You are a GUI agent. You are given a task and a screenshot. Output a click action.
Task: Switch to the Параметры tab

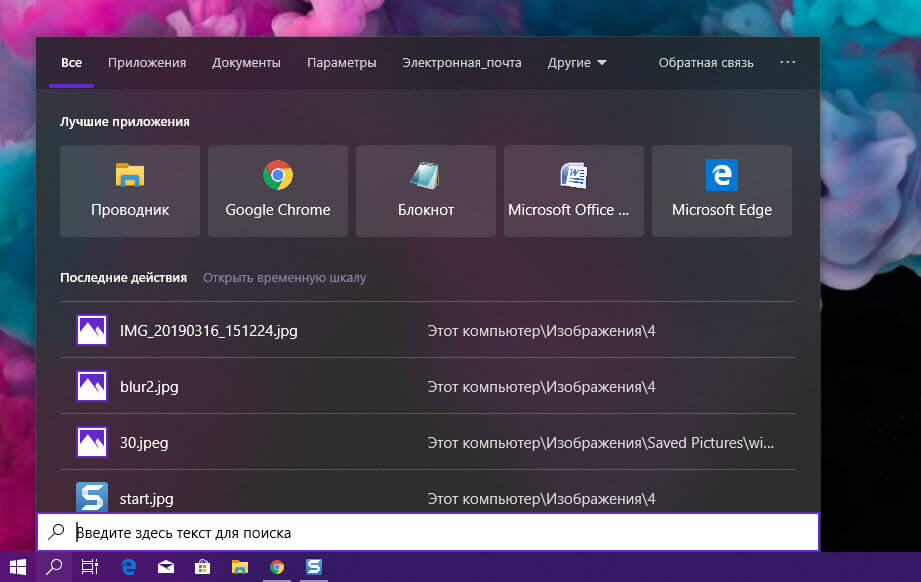[341, 63]
